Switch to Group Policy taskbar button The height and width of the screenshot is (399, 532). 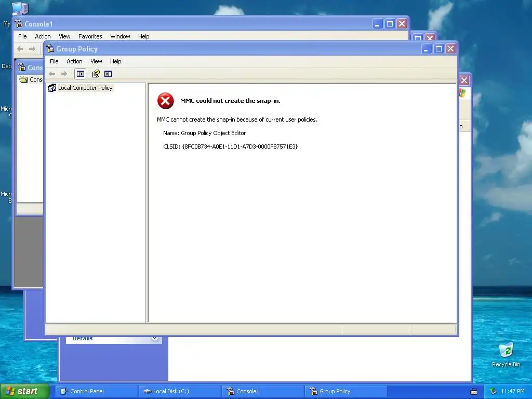coord(346,391)
